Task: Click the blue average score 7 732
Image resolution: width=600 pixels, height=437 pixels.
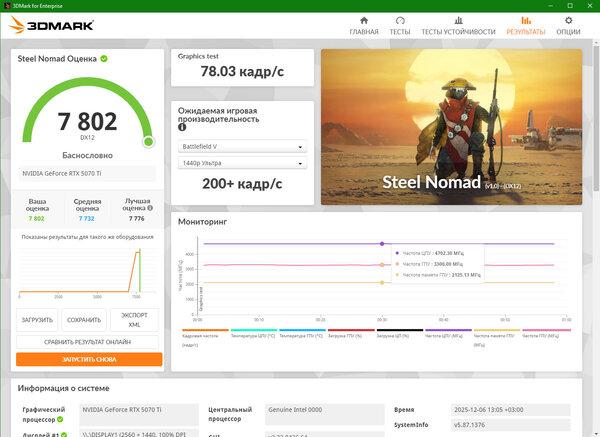Action: tap(86, 218)
